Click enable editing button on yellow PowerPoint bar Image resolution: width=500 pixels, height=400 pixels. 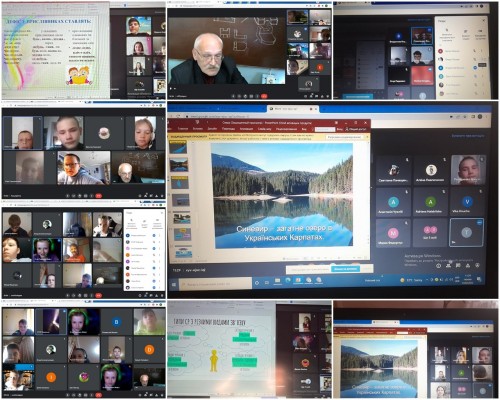click(345, 137)
